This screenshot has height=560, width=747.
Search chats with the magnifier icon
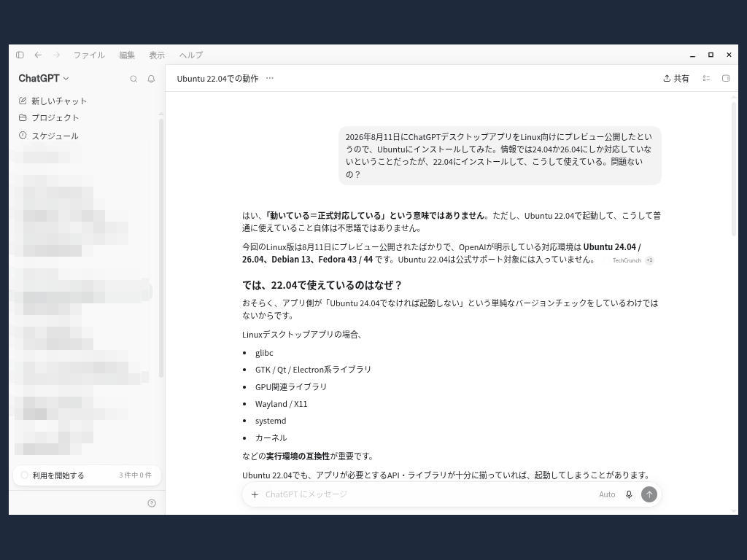click(x=134, y=79)
